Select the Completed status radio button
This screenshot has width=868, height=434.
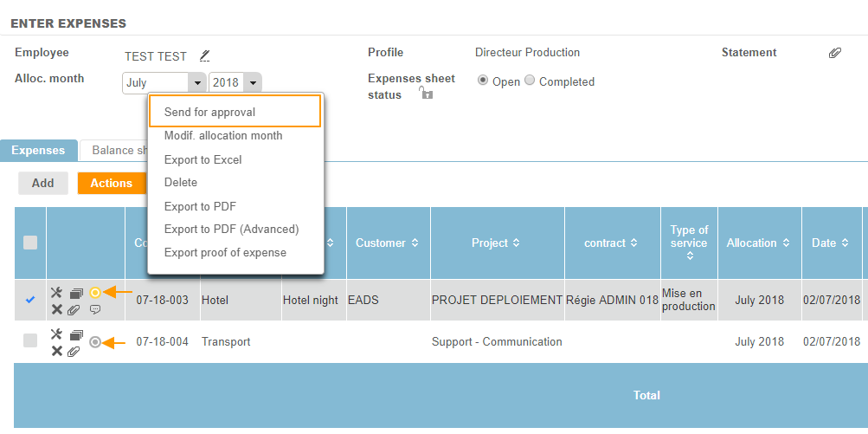530,81
